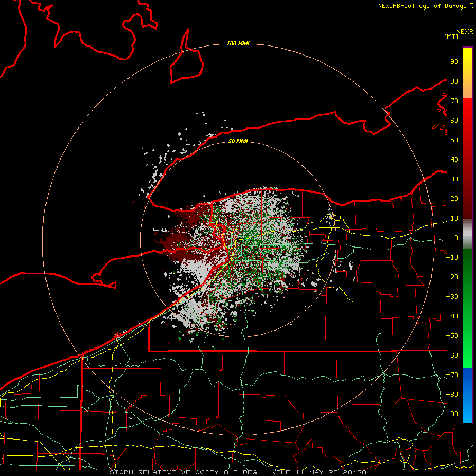Click the -70 knot scale value

tap(452, 375)
